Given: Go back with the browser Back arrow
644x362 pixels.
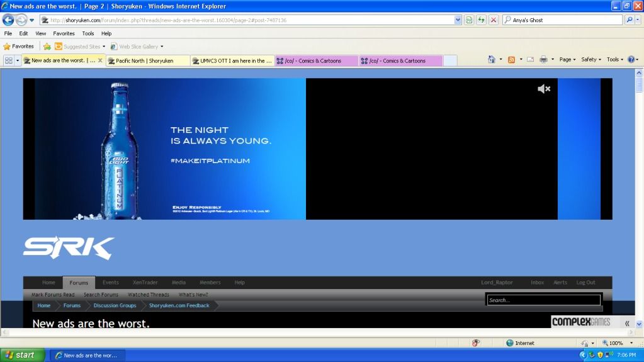Looking at the screenshot, I should [x=8, y=20].
